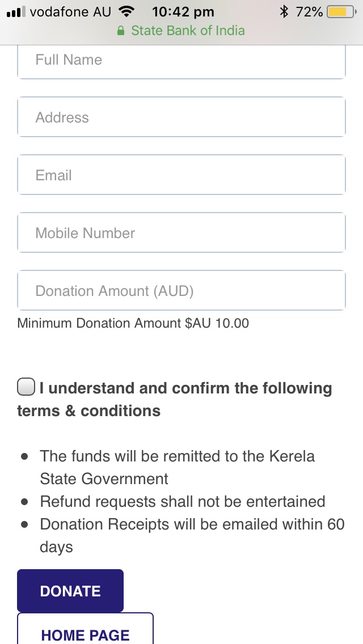Tap the Bluetooth status icon
Image resolution: width=363 pixels, height=644 pixels.
285,12
